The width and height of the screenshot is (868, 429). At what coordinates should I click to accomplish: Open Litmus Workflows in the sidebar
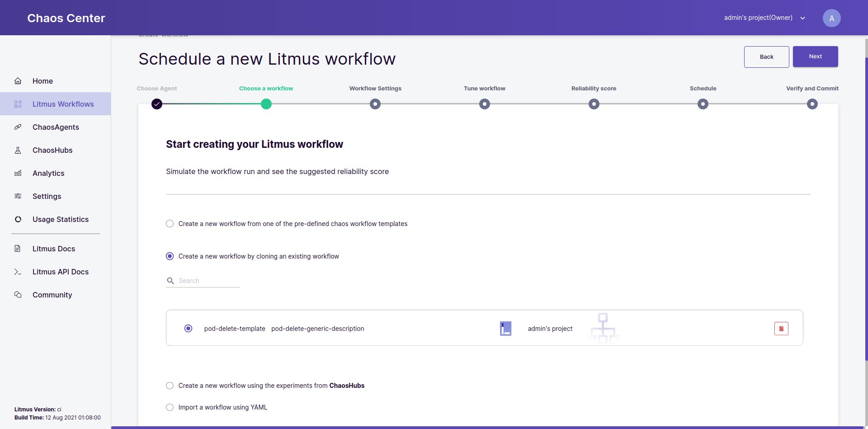tap(63, 104)
